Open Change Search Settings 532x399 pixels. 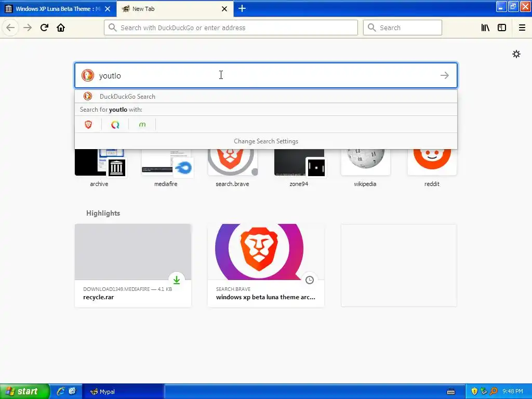[x=266, y=141]
